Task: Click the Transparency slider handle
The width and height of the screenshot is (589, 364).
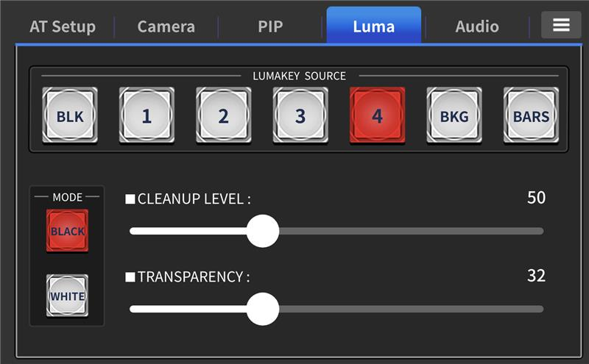Action: click(262, 309)
